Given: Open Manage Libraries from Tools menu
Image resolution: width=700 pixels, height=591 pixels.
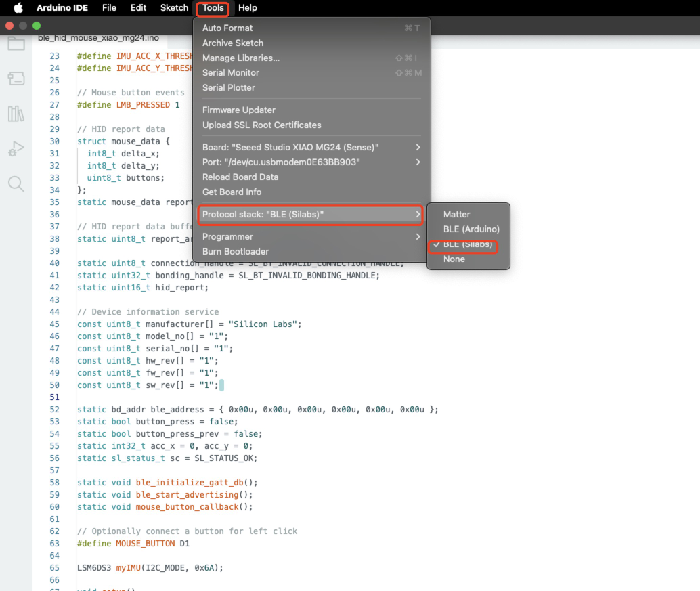Looking at the screenshot, I should [311, 58].
